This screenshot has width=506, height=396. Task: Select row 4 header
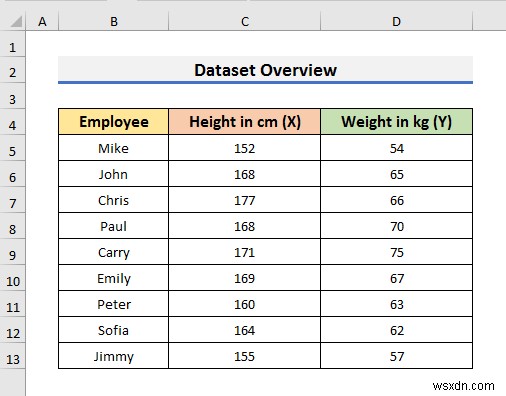[x=12, y=122]
